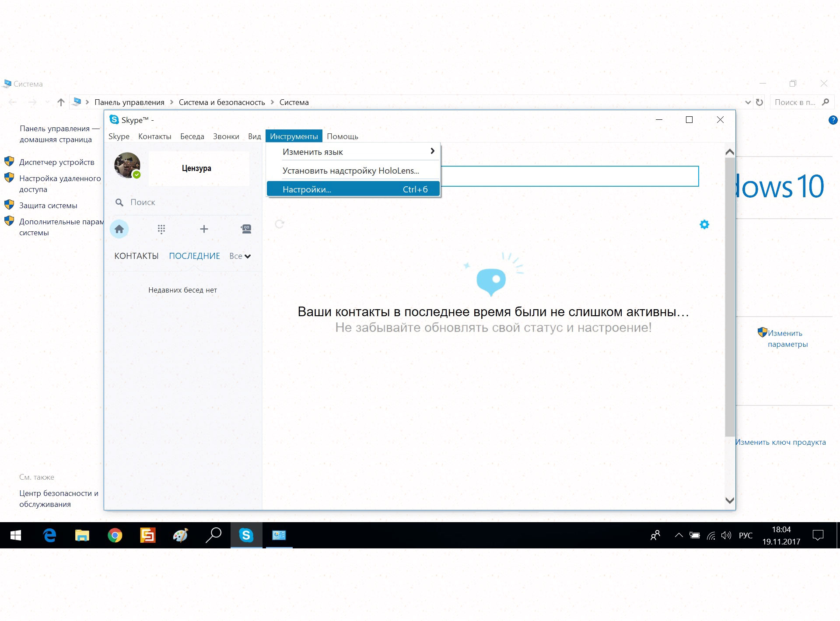840x621 pixels.
Task: Open the Помощь menu
Action: coord(342,136)
